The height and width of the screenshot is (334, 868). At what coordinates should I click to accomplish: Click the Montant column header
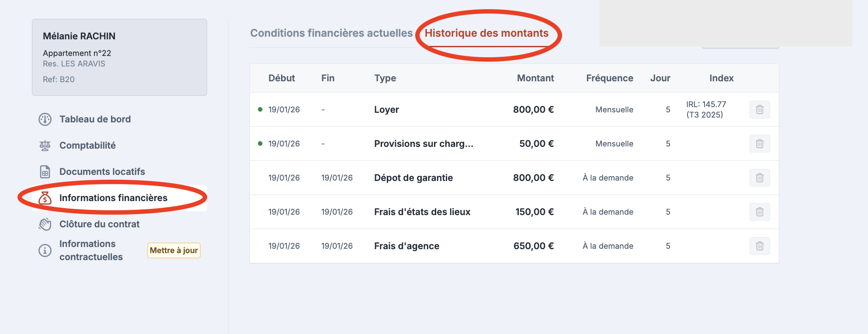point(535,78)
